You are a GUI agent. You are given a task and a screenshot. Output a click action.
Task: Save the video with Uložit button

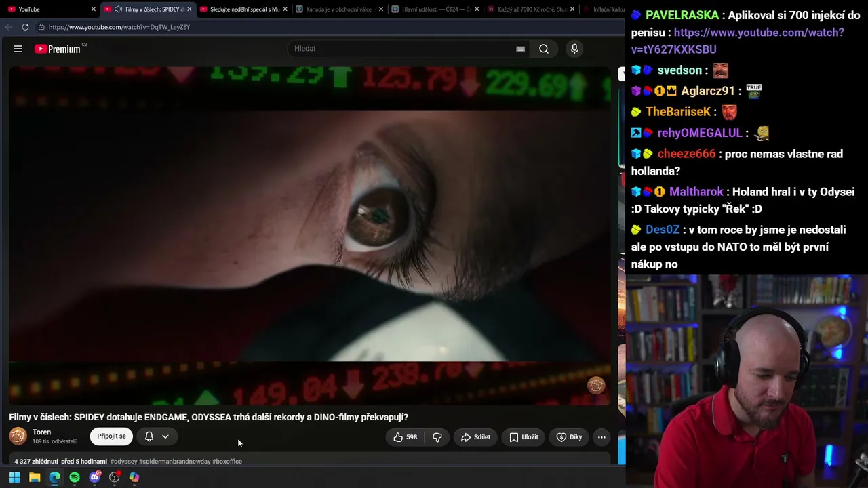click(524, 437)
